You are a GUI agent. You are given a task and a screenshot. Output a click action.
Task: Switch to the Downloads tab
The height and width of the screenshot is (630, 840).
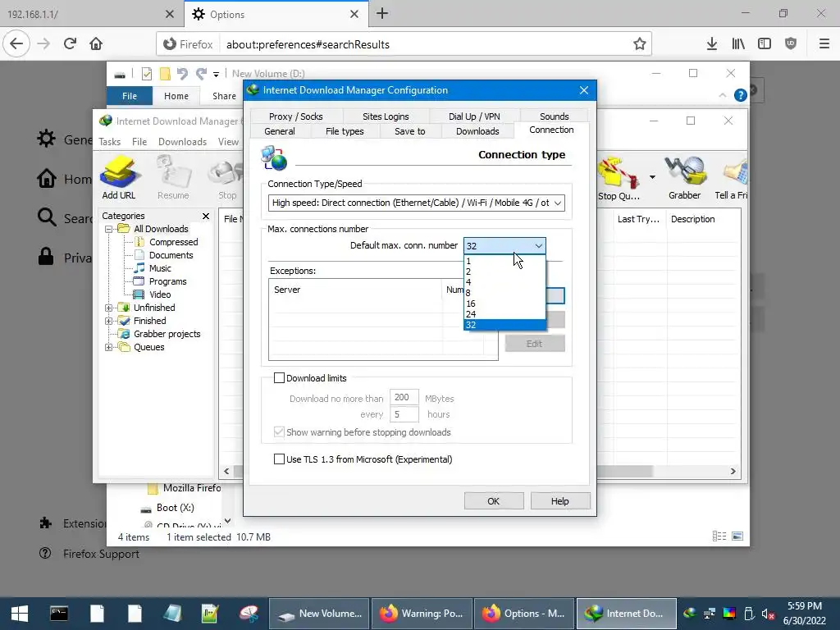tap(477, 131)
